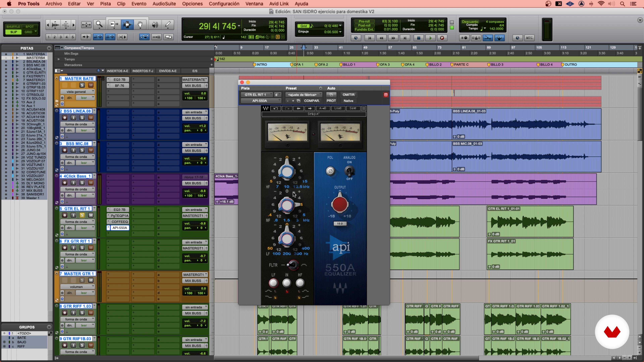
Task: Mute the GTR EL RIT 1 track
Action: tap(91, 215)
